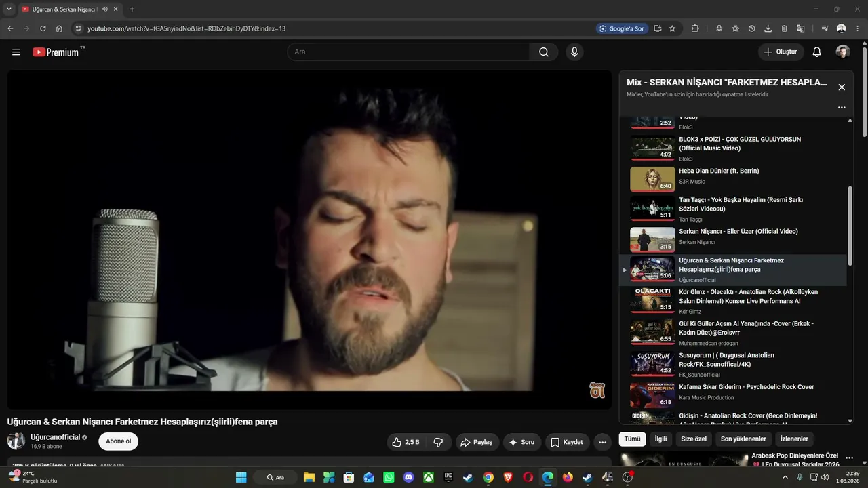The width and height of the screenshot is (868, 488).
Task: Click the address bar URL
Action: pyautogui.click(x=186, y=28)
